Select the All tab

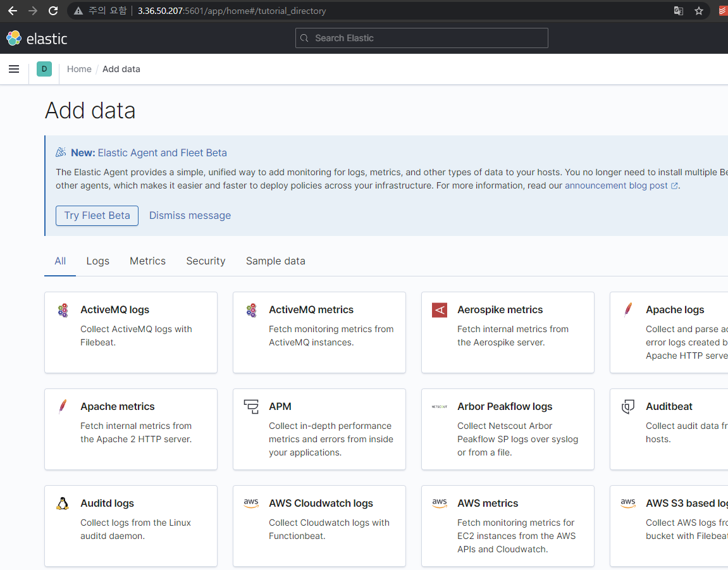[60, 261]
